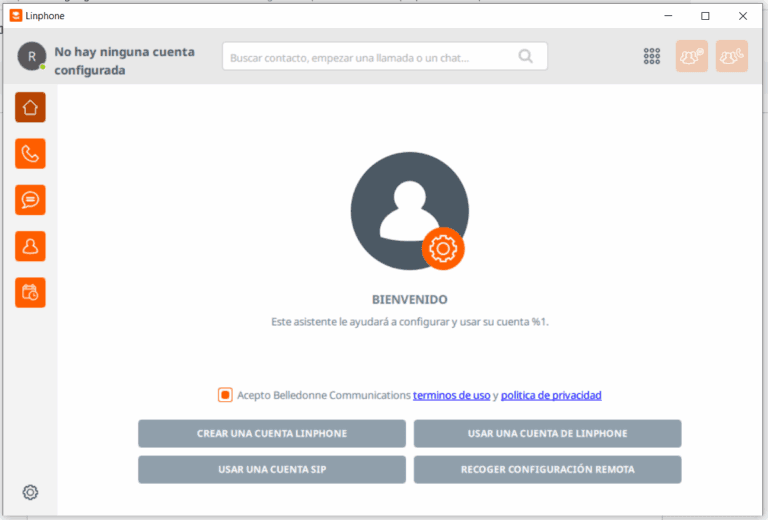Click 'No hay ninguna cuenta configurada' text
This screenshot has width=768, height=520.
click(124, 61)
